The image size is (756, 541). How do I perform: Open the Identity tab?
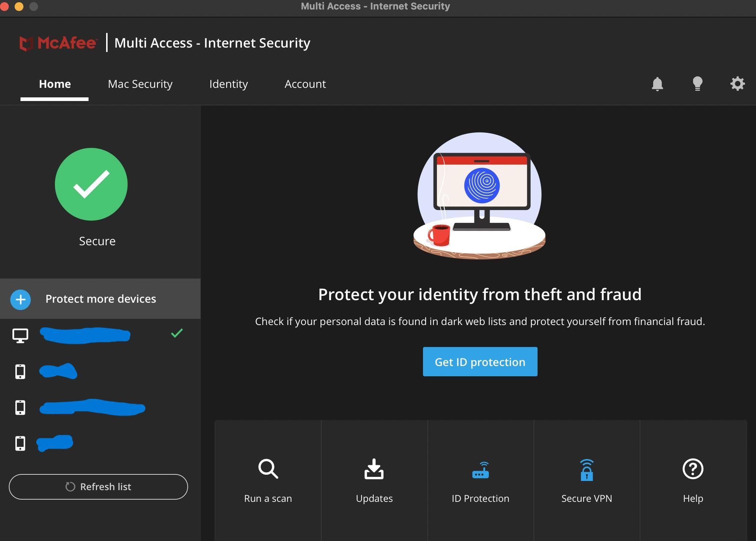(x=228, y=84)
